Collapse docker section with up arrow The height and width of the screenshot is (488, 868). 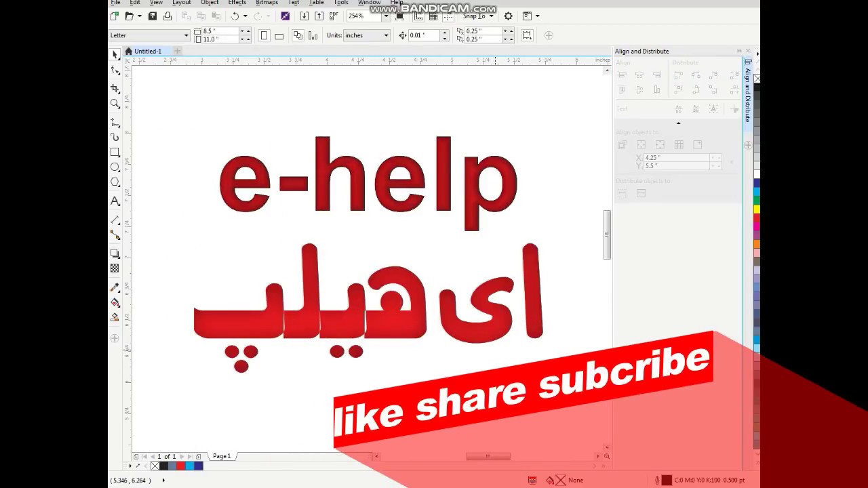[678, 123]
